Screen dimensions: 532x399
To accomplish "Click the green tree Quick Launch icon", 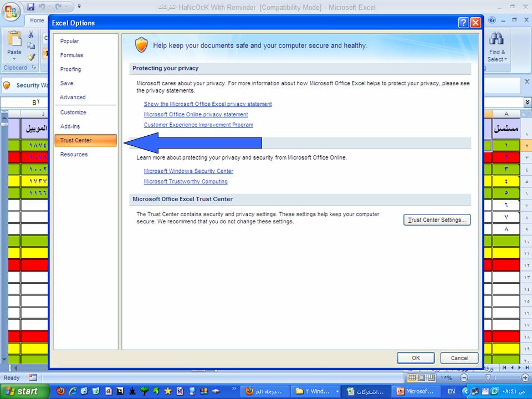I will coord(144,391).
